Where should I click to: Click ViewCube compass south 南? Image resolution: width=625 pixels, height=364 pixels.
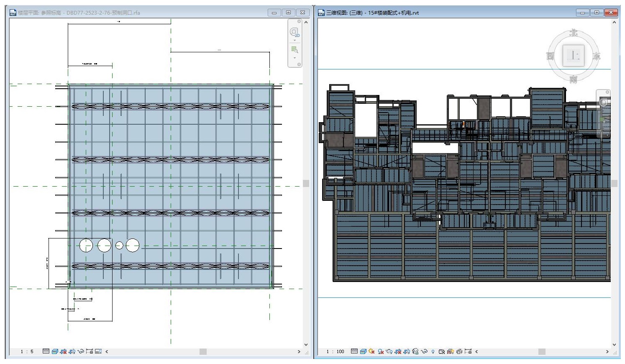tap(573, 79)
